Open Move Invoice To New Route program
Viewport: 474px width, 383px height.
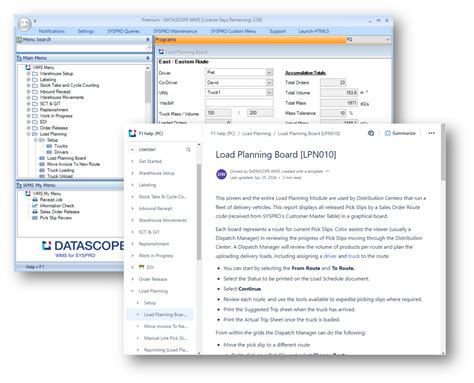point(73,164)
